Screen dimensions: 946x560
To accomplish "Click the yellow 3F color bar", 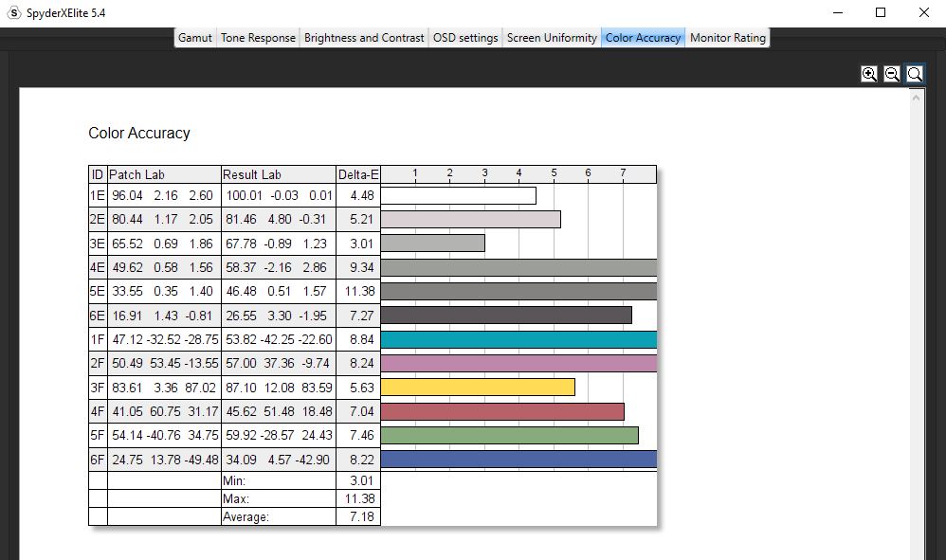I will (478, 387).
